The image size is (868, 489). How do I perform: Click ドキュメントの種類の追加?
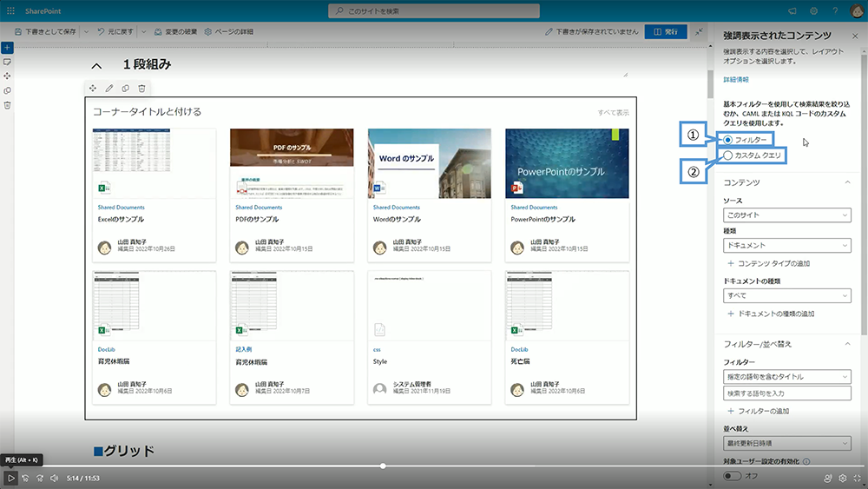pyautogui.click(x=771, y=314)
